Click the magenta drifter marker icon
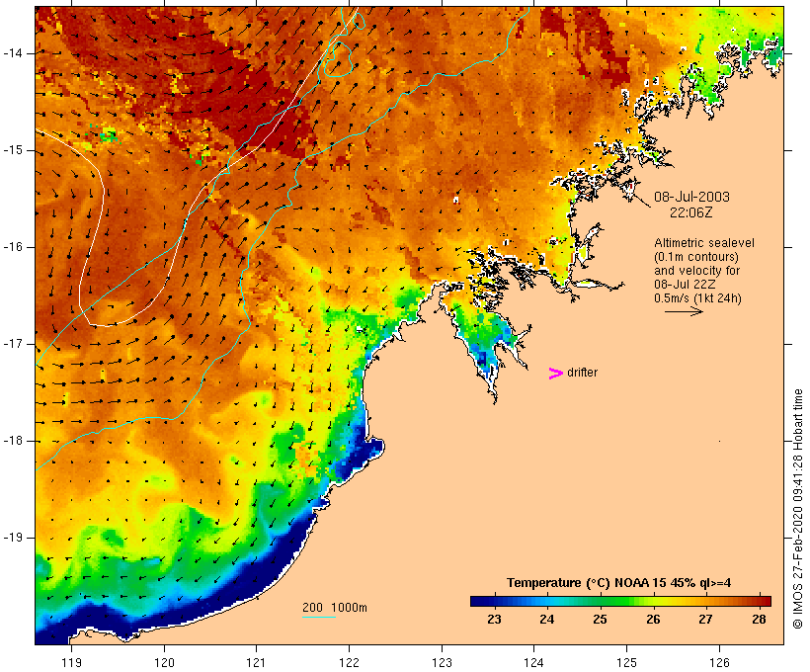This screenshot has width=810, height=672. click(x=556, y=374)
